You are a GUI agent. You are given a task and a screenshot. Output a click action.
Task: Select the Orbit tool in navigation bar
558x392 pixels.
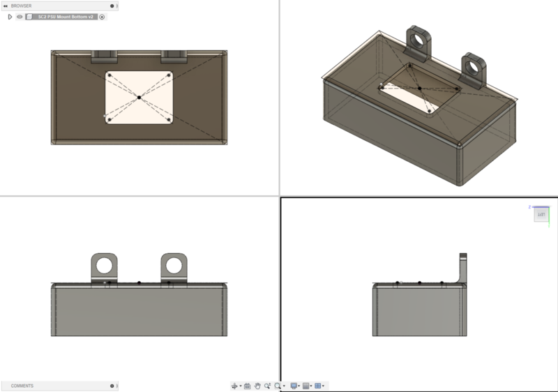click(x=234, y=386)
